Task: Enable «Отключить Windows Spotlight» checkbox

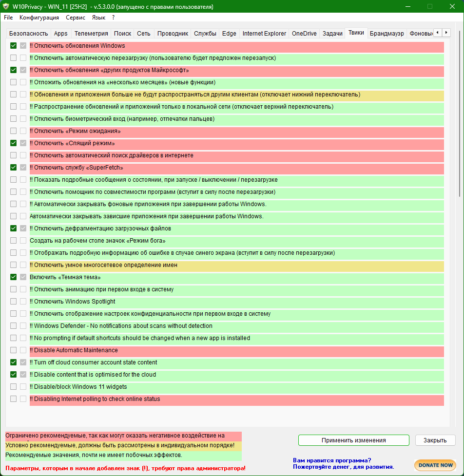Action: point(14,302)
